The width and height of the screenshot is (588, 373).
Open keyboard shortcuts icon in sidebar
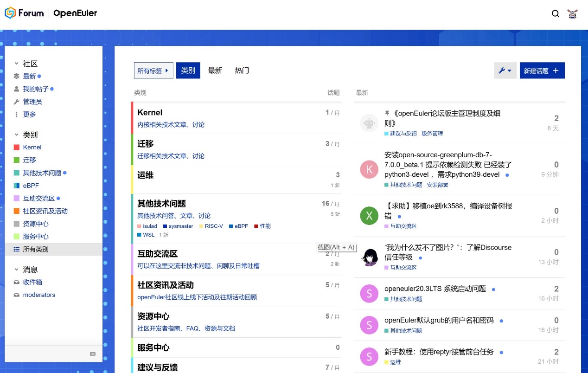[x=93, y=354]
